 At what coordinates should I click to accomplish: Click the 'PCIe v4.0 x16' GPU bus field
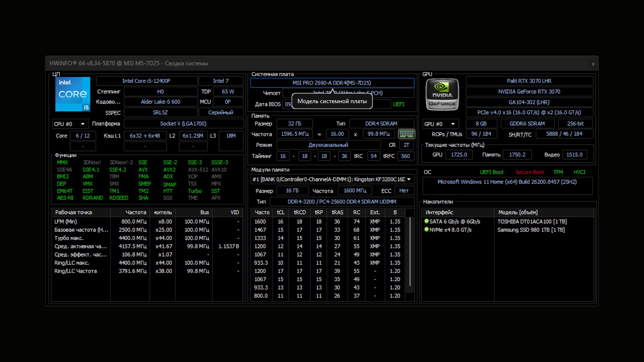pos(529,113)
